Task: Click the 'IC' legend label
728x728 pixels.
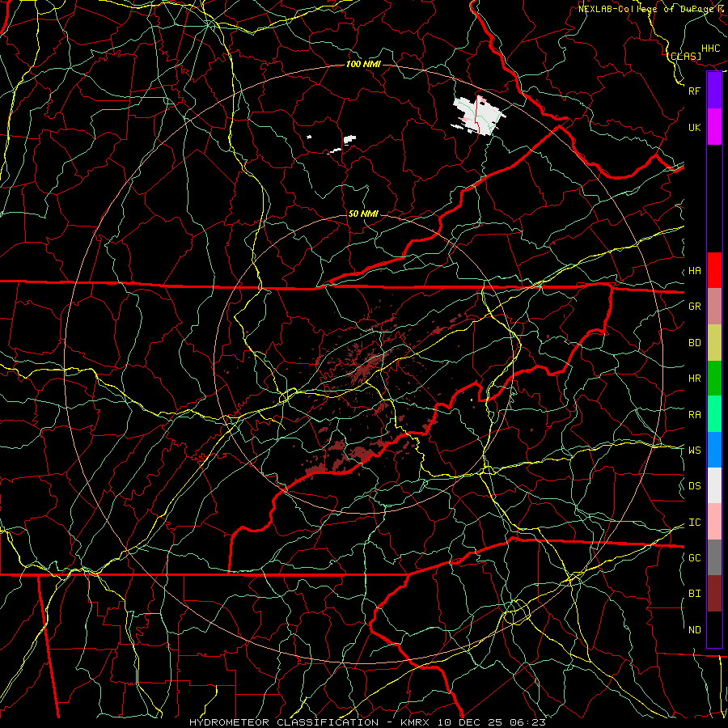Action: 694,523
